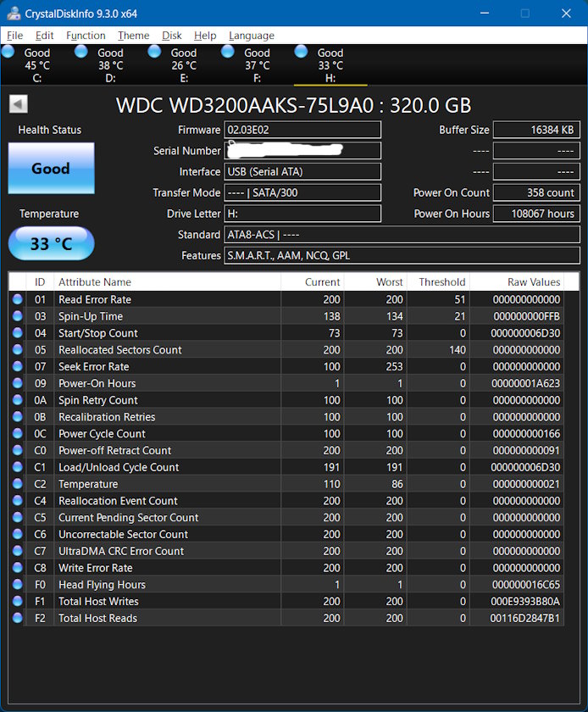Click the Good health status button
588x712 pixels.
pyautogui.click(x=52, y=169)
